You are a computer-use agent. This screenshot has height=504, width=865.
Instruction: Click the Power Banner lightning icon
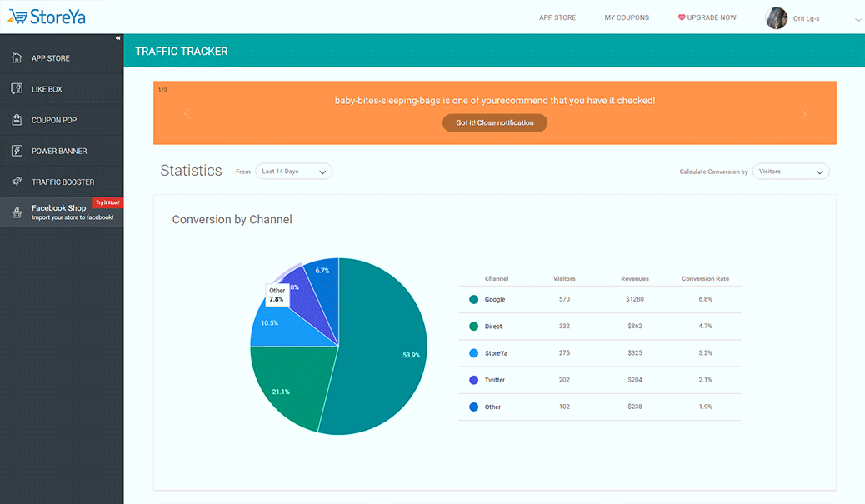[17, 151]
